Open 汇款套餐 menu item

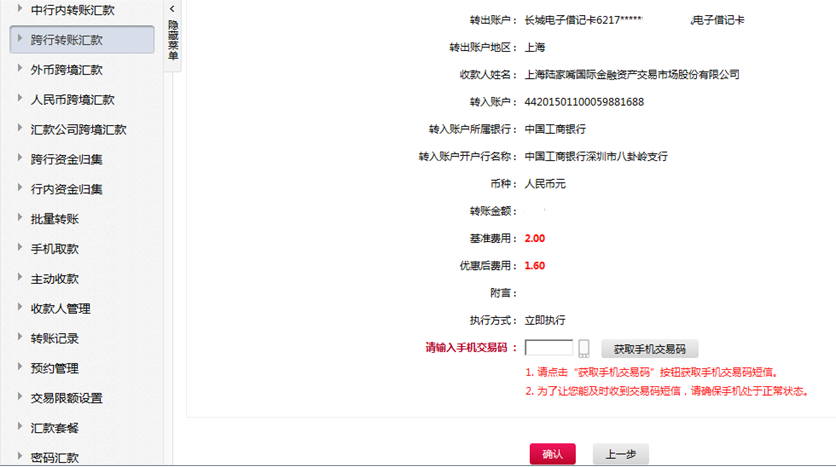click(x=55, y=428)
